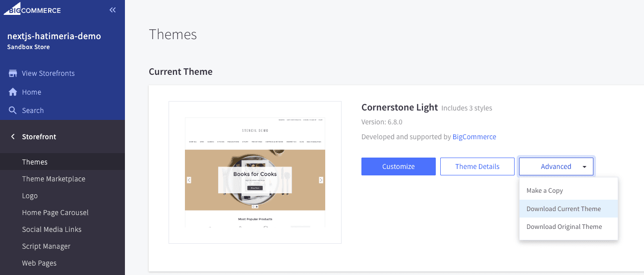The height and width of the screenshot is (275, 644).
Task: Click the BigCommerce logo
Action: (x=32, y=10)
